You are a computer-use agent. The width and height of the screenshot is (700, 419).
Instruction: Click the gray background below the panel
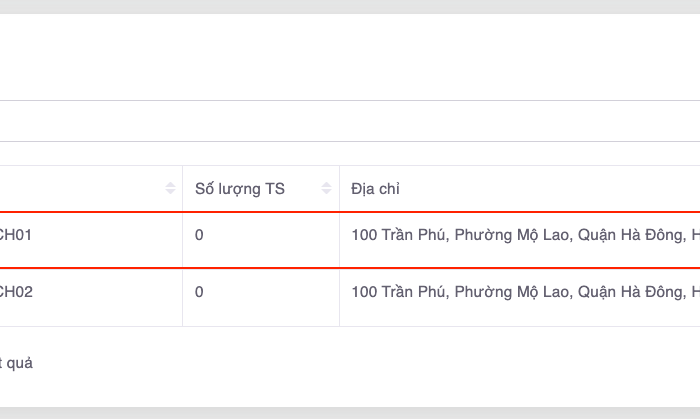pyautogui.click(x=350, y=413)
